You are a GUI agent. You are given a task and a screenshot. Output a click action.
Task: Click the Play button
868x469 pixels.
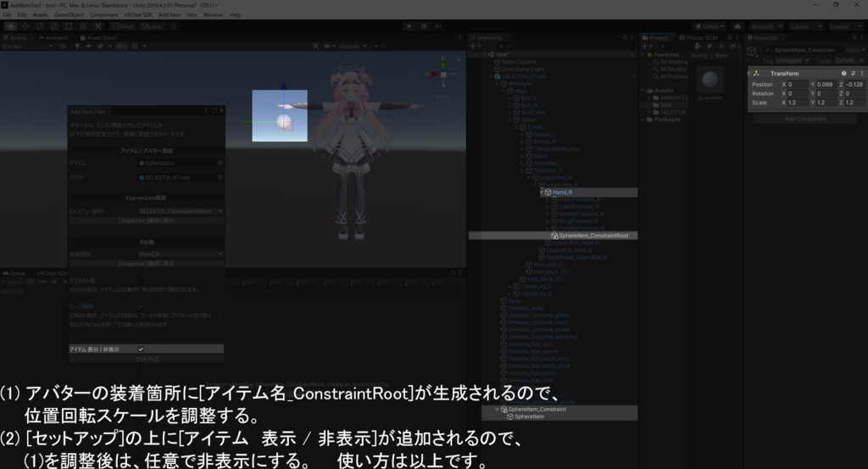409,26
